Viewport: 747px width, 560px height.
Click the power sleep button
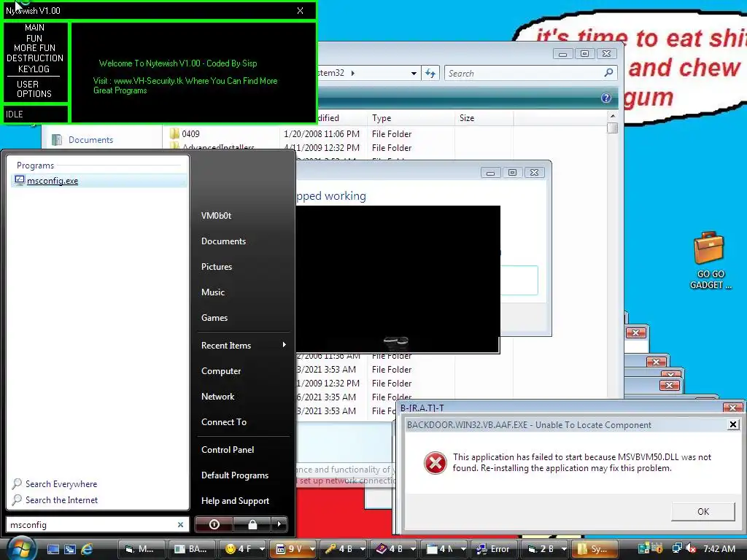pos(214,524)
